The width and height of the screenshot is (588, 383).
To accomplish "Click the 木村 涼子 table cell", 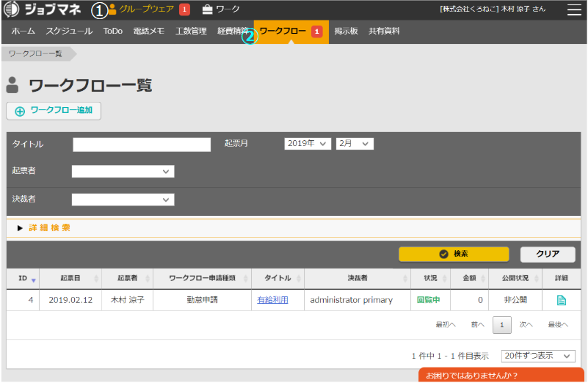I will pos(128,300).
